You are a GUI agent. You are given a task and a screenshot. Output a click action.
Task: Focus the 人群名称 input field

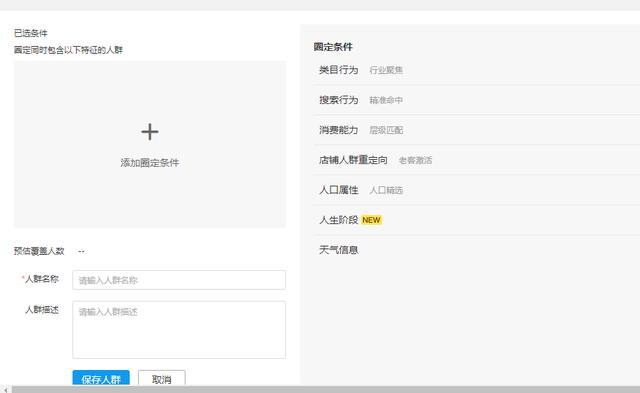coord(179,280)
